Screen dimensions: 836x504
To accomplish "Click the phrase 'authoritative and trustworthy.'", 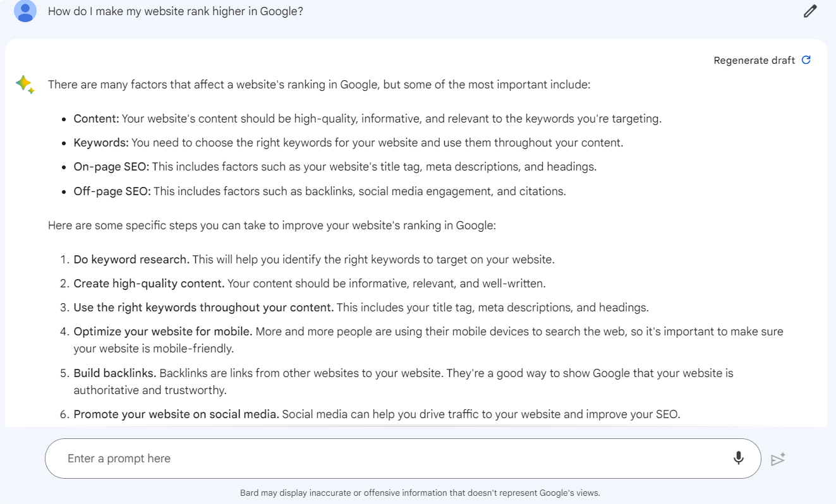I will pos(150,390).
